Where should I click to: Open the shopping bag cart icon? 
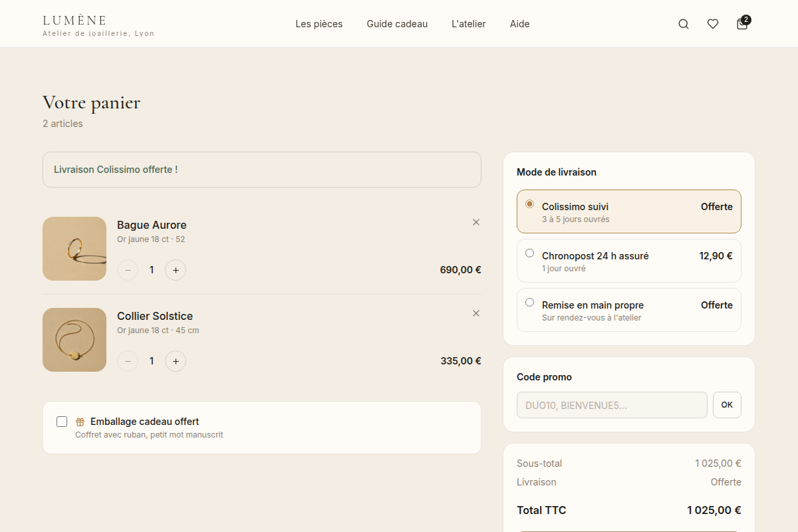pyautogui.click(x=742, y=24)
